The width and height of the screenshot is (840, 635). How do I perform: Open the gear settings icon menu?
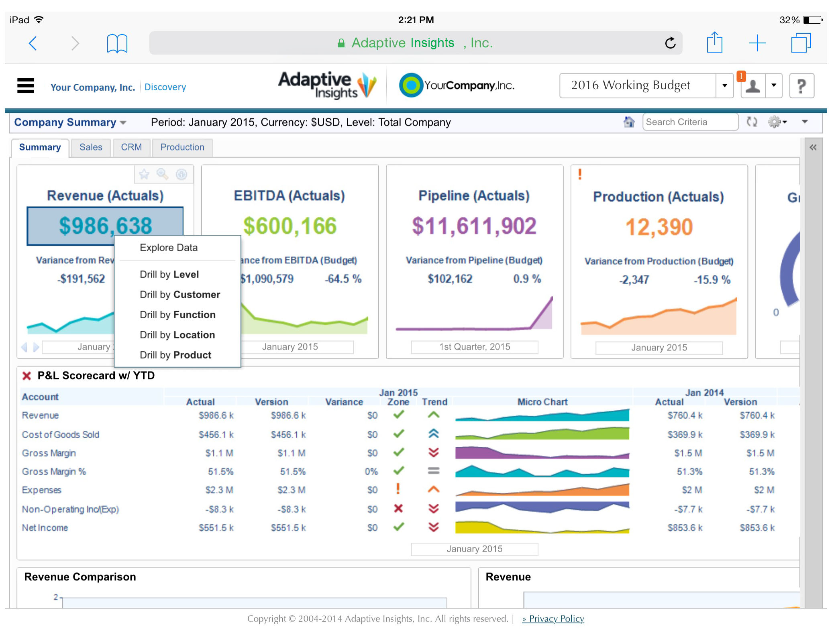[777, 122]
